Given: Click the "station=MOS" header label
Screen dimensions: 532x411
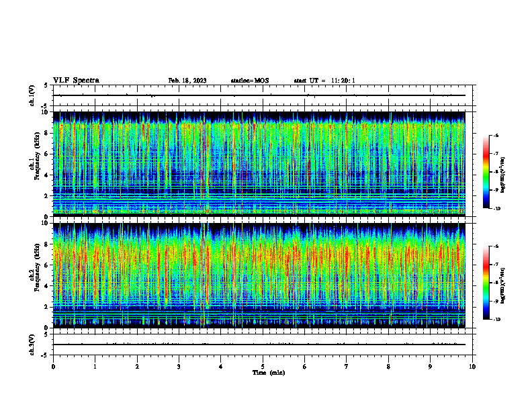Looking at the screenshot, I should pos(250,81).
